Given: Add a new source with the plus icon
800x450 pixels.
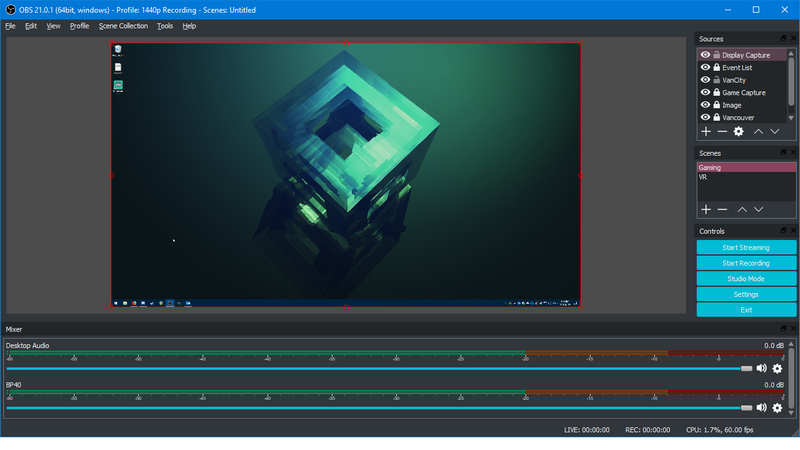Looking at the screenshot, I should point(706,131).
